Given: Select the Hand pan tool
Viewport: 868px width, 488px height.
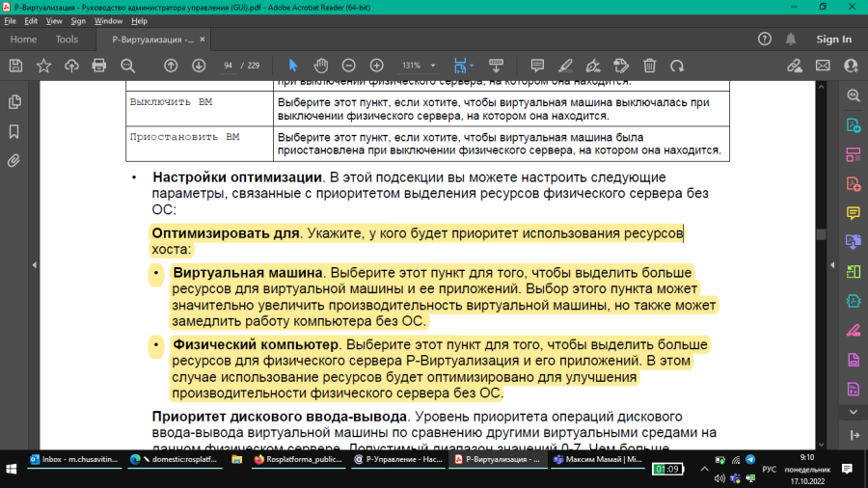Looking at the screenshot, I should tap(321, 66).
